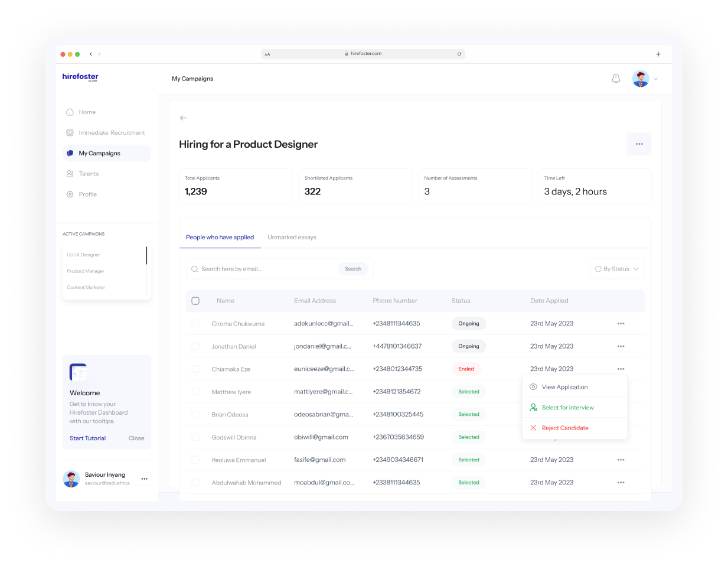The width and height of the screenshot is (728, 566).
Task: Click the hirefoster logo
Action: point(80,77)
